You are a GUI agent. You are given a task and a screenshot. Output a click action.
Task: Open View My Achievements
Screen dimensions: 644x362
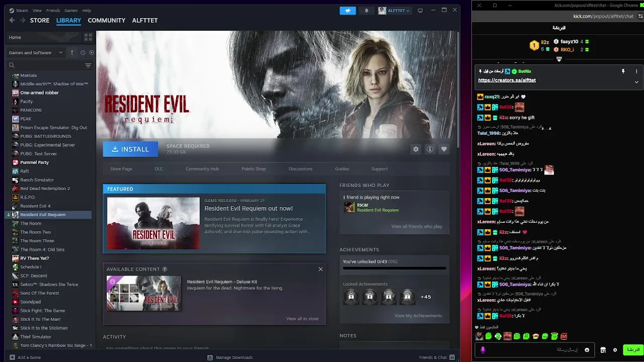(418, 316)
